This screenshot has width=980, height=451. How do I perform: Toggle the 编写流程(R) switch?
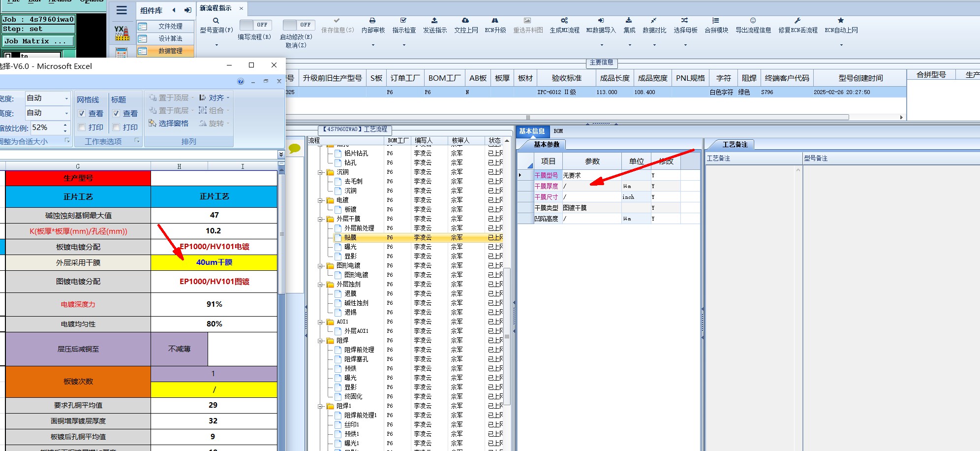coord(255,25)
